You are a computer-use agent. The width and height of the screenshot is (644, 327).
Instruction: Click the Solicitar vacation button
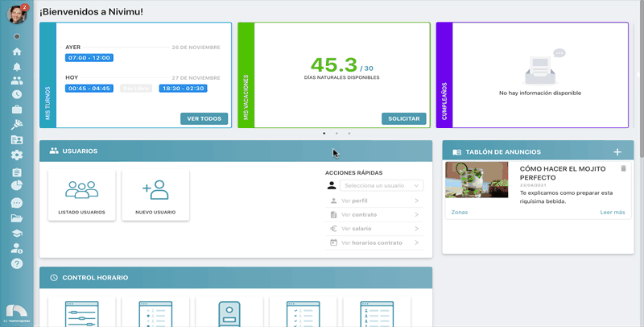click(x=404, y=118)
